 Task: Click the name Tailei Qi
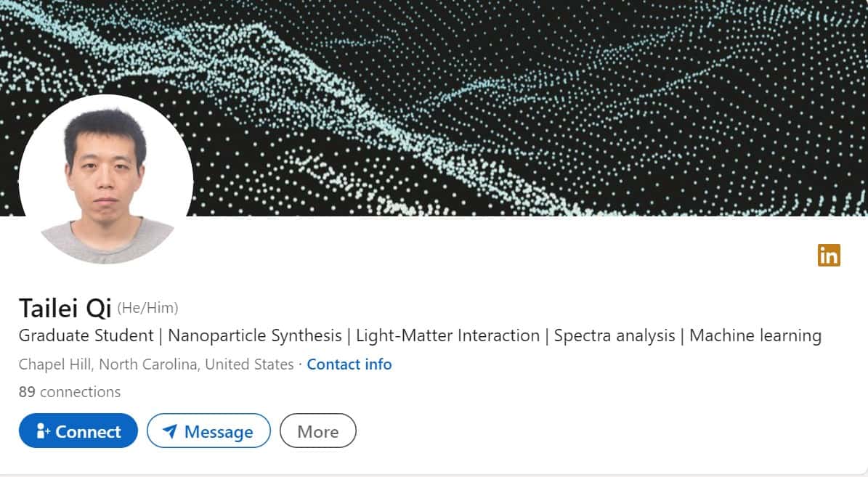pos(65,308)
